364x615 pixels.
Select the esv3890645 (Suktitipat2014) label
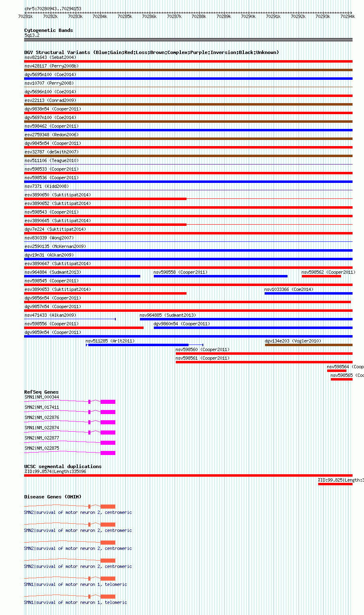pos(58,221)
